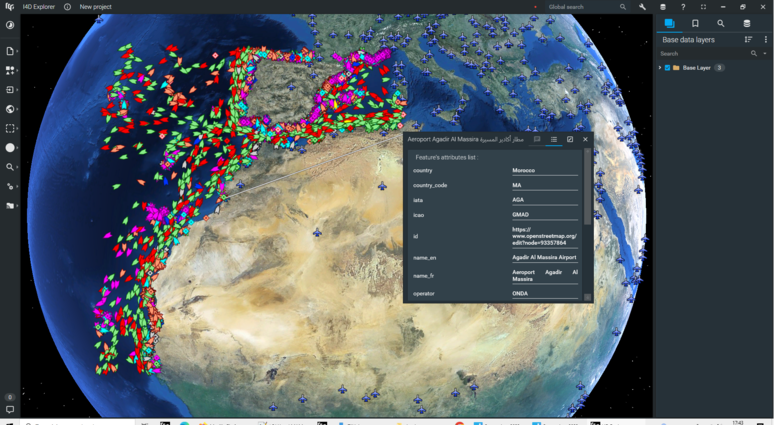Click the New project title
Viewport: 780px width, 425px height.
pyautogui.click(x=96, y=7)
